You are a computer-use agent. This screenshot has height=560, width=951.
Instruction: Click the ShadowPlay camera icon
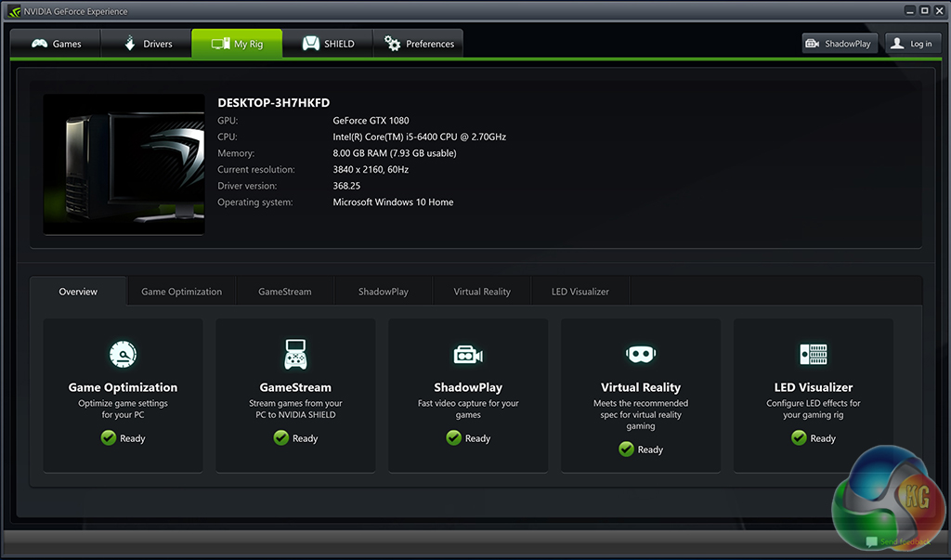pyautogui.click(x=468, y=354)
